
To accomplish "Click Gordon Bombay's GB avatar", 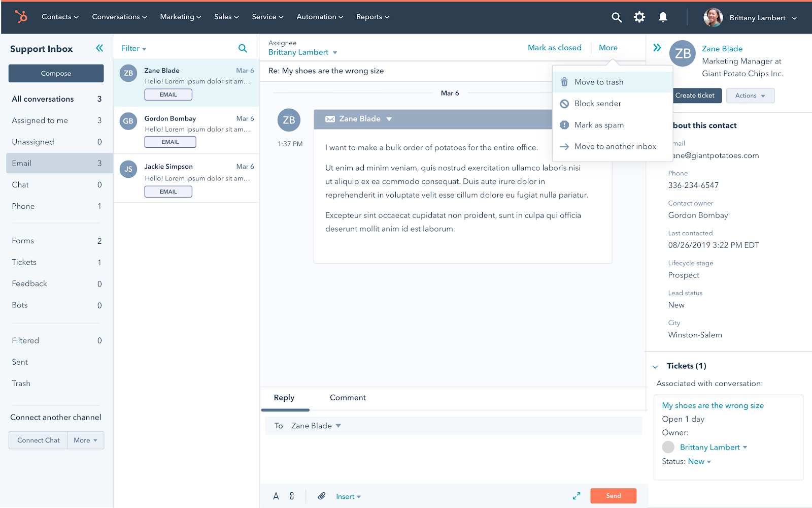I will pos(128,121).
